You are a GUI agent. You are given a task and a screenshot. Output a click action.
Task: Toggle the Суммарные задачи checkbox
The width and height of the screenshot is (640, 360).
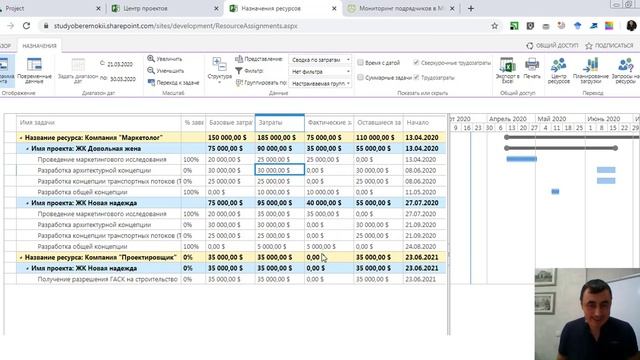[360, 77]
